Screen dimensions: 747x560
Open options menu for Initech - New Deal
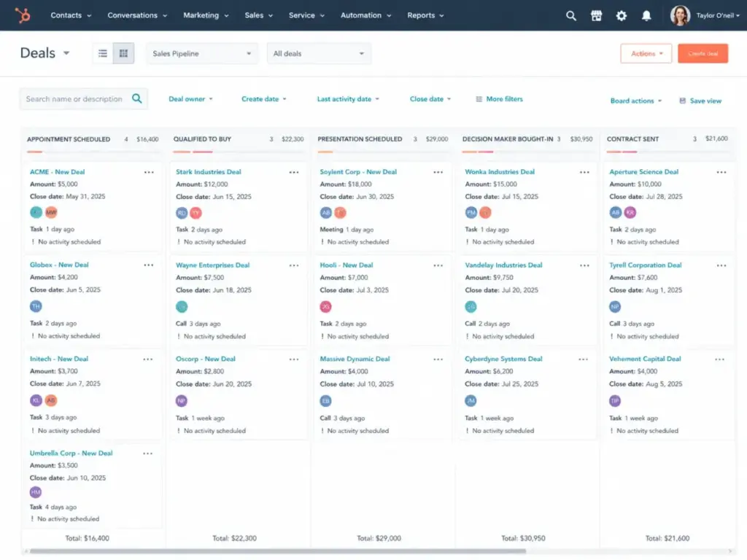click(148, 359)
